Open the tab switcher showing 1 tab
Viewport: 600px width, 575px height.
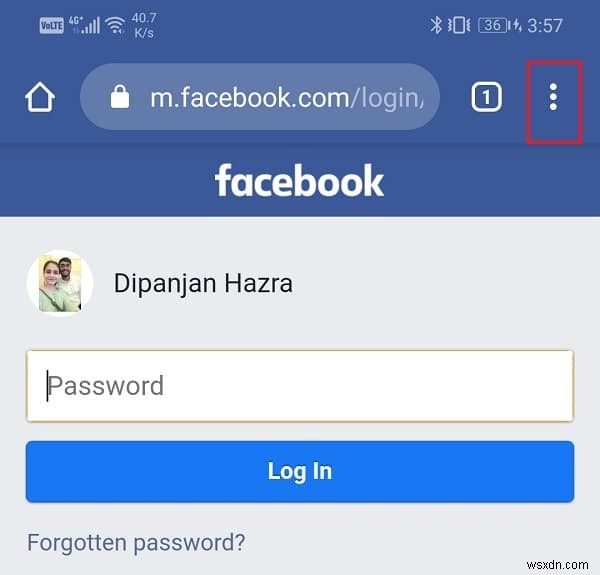point(486,97)
